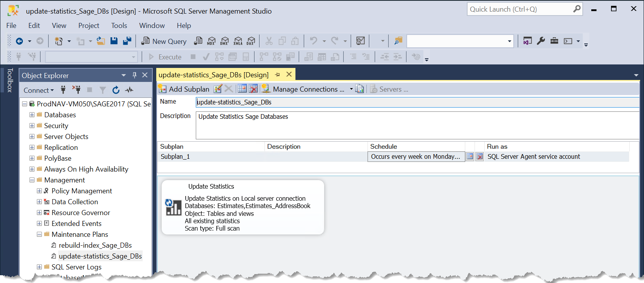Open a new DMX query icon
The height and width of the screenshot is (283, 644).
click(x=224, y=41)
